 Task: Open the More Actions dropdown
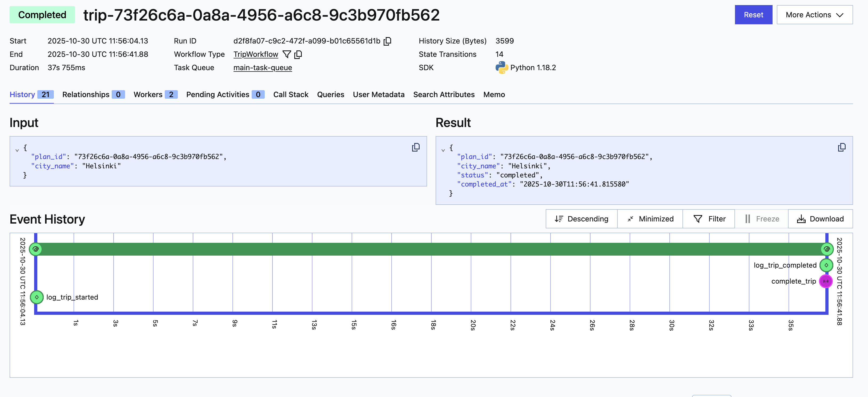814,15
